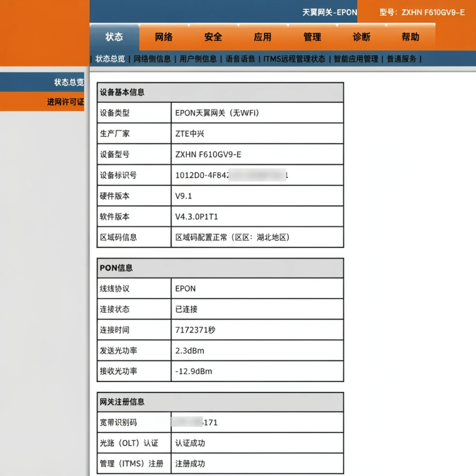Viewport: 476px width, 476px height.
Task: Switch to the 安全 tab
Action: point(213,37)
